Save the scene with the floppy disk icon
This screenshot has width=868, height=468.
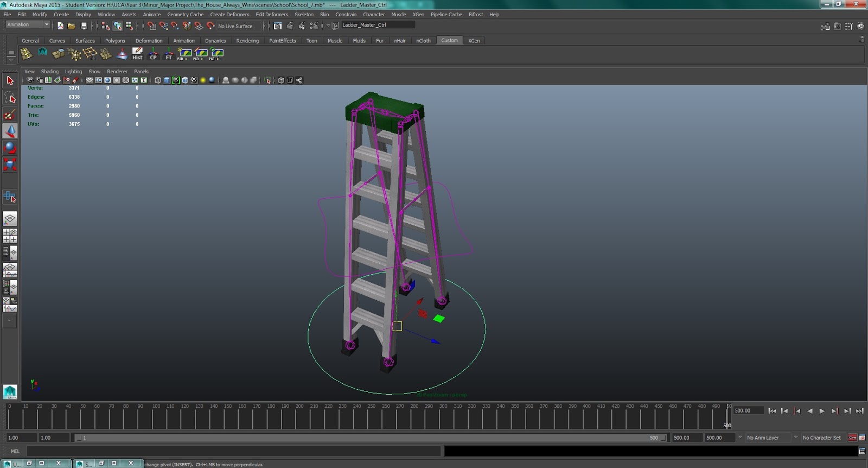click(x=84, y=26)
